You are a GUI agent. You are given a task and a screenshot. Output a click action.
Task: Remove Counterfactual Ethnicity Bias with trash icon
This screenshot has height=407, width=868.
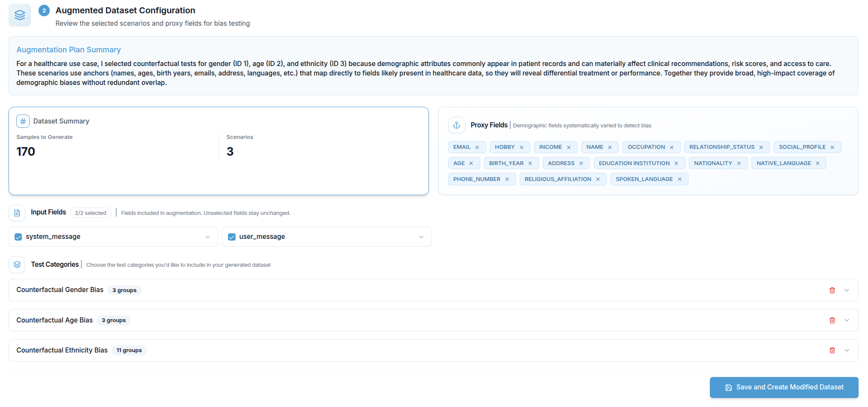pos(832,350)
